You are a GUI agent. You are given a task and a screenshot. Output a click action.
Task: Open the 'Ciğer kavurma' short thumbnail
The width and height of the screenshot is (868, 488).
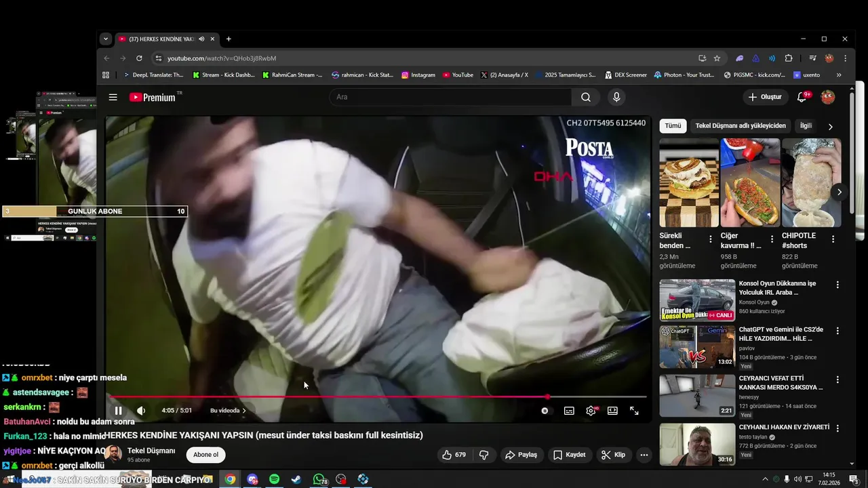coord(750,182)
